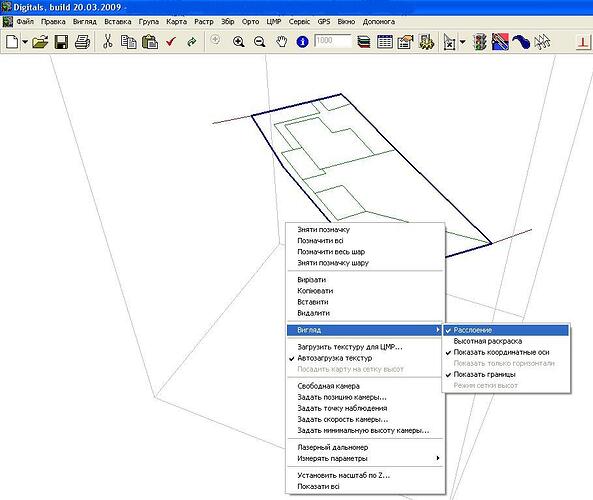
Task: Click the Zoom In magnifier icon
Action: (239, 42)
